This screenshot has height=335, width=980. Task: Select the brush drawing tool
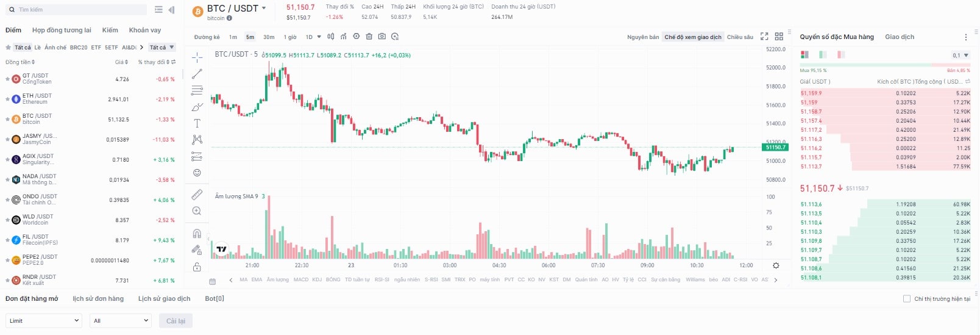(x=197, y=107)
